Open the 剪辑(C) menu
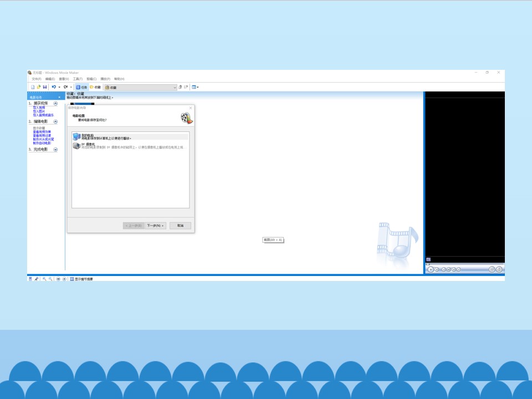Screen dimensions: 532x399 [91, 79]
